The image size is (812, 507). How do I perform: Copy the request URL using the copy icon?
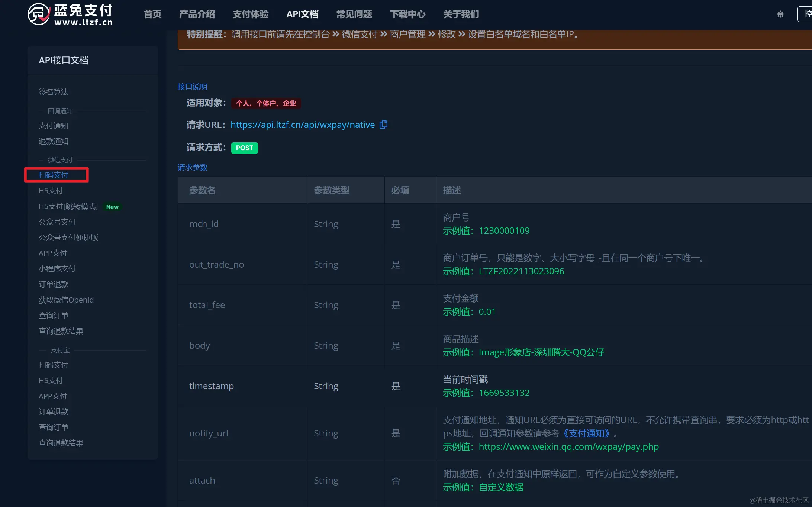[x=383, y=125]
